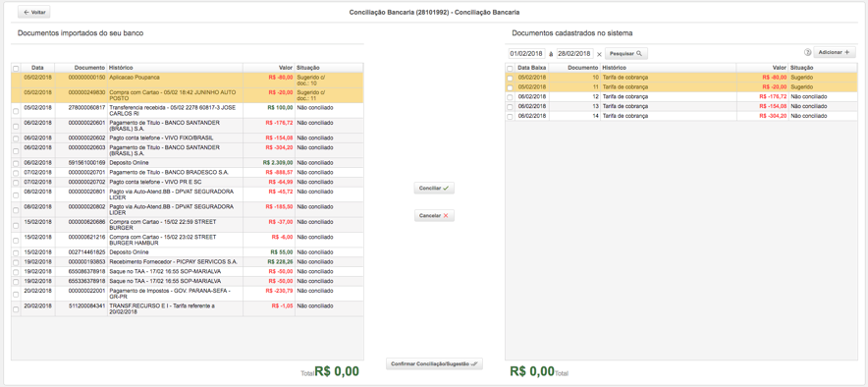This screenshot has height=387, width=868.
Task: Check the GOV. PARANA-SEFA row checkbox
Action: point(16,294)
